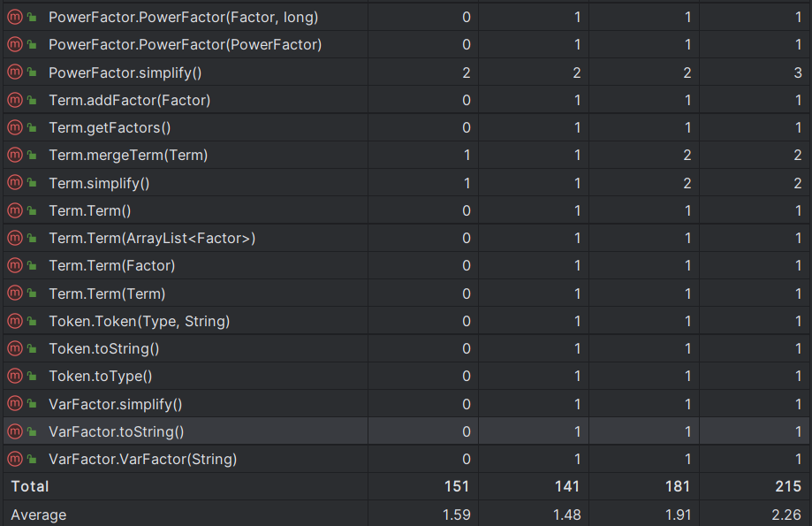Select Token.Token(Type, String) method row
The height and width of the screenshot is (526, 812).
click(x=406, y=321)
